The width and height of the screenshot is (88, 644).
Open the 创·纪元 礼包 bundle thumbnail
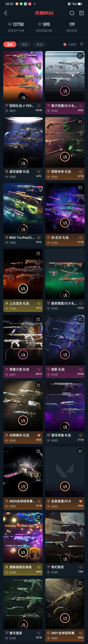coord(65,209)
